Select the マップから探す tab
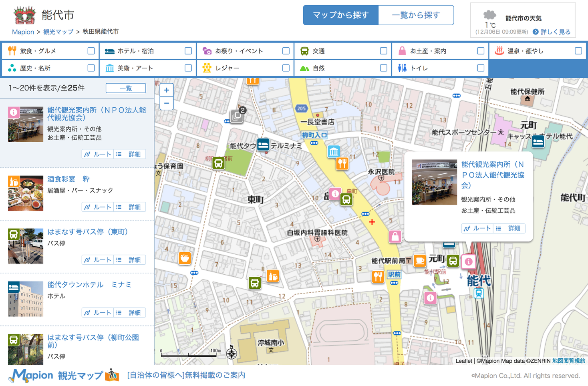The height and width of the screenshot is (386, 588). pos(340,15)
